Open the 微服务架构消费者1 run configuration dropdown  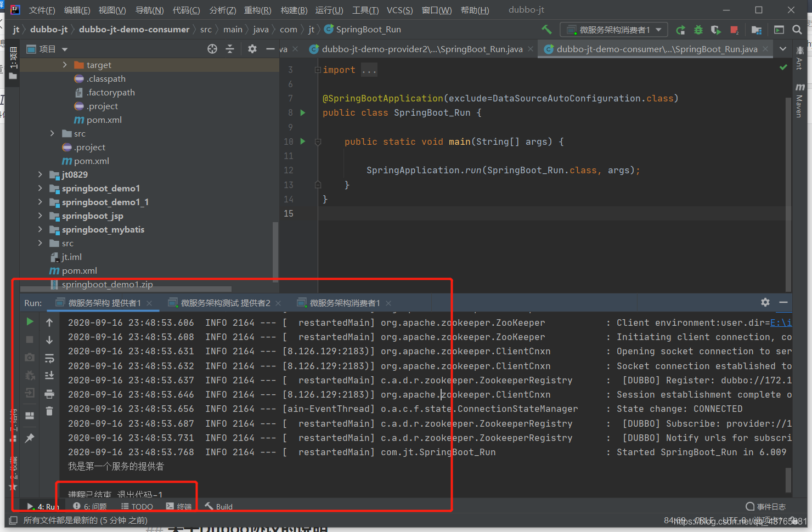click(x=613, y=30)
